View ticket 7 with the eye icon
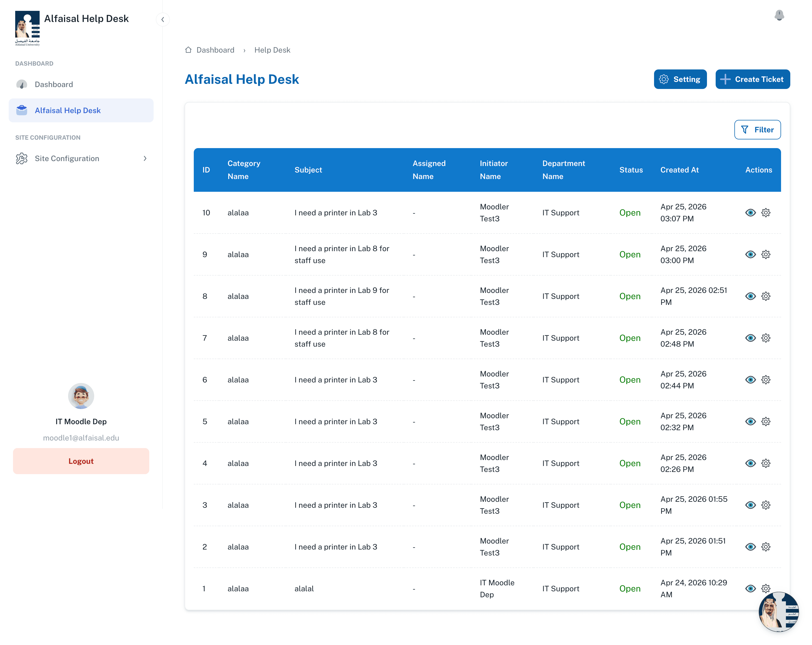Screen dimensions: 812x645 (x=750, y=338)
